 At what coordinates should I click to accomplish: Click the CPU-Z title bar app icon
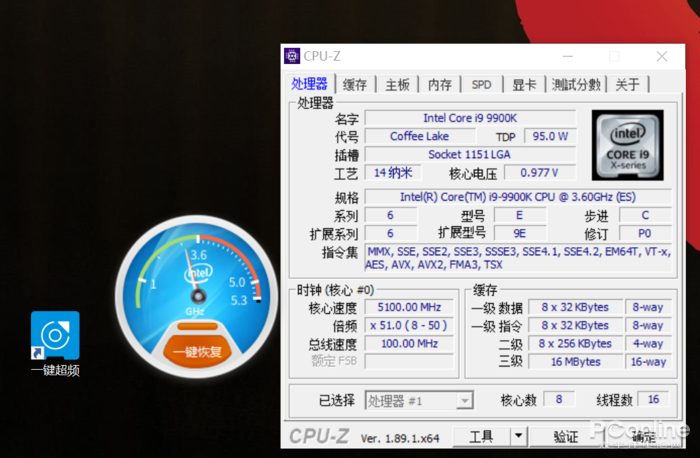pos(292,56)
